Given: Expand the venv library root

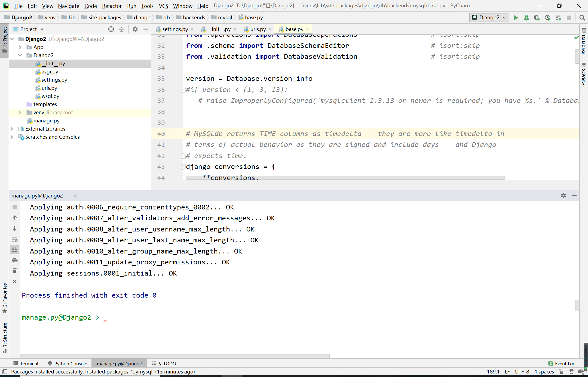Looking at the screenshot, I should tap(20, 112).
